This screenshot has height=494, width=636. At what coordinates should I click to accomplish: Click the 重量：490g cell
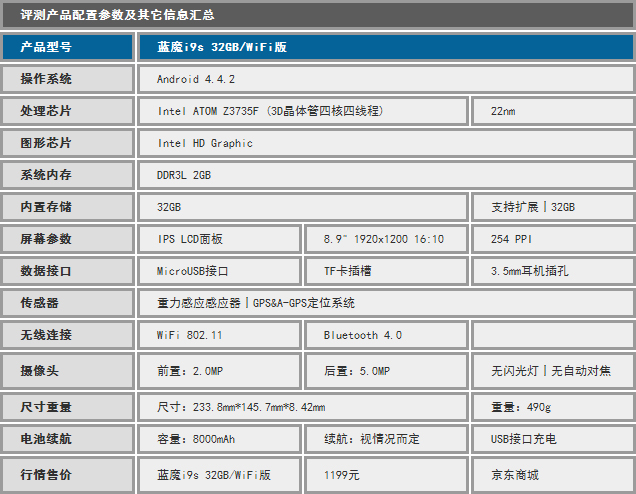[x=553, y=407]
